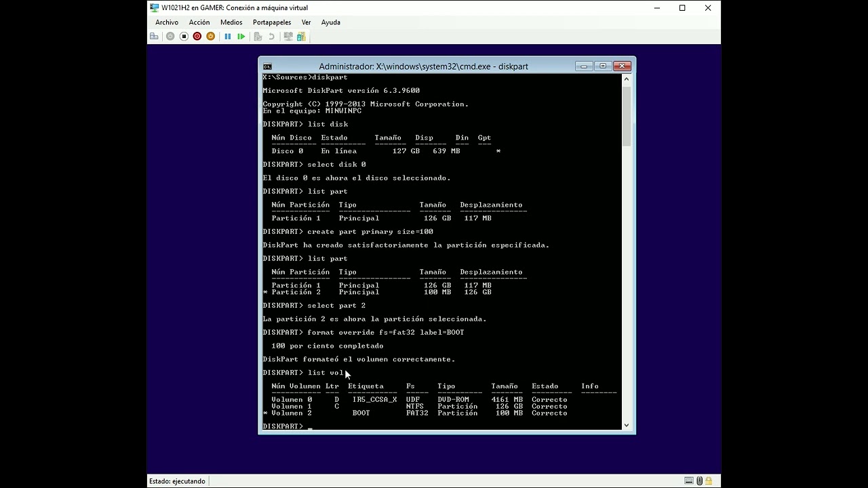Click the cmd.exe window system icon
This screenshot has height=488, width=868.
268,66
